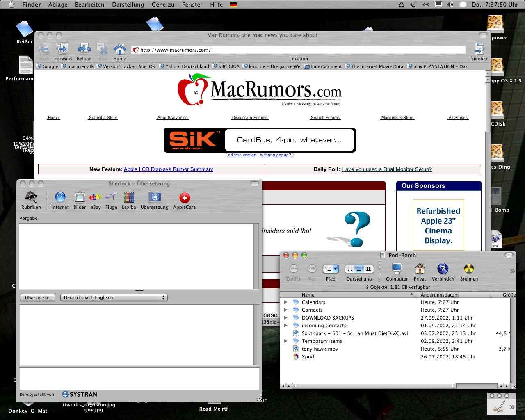Screen dimensions: 525x420
Task: Open the Bearbeiten menu
Action: point(89,5)
